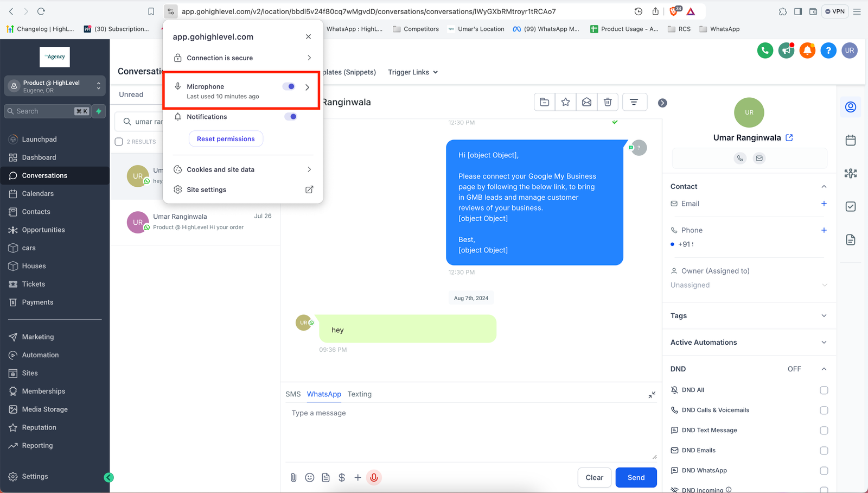
Task: Click the red microphone record icon
Action: [374, 477]
